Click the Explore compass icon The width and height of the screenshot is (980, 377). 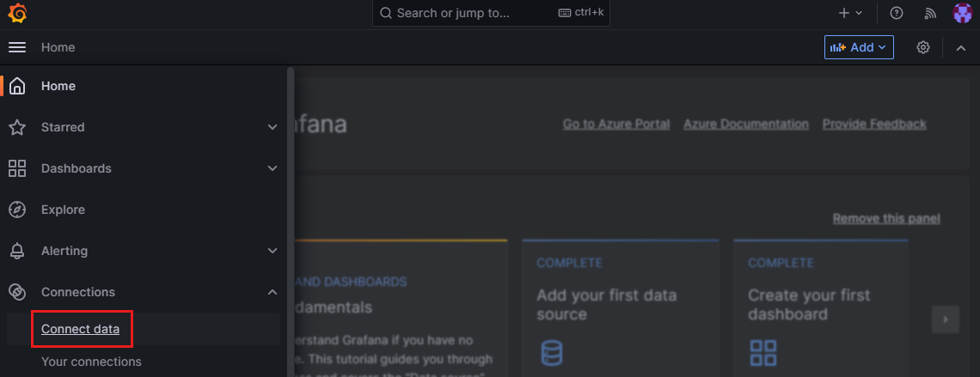coord(17,210)
